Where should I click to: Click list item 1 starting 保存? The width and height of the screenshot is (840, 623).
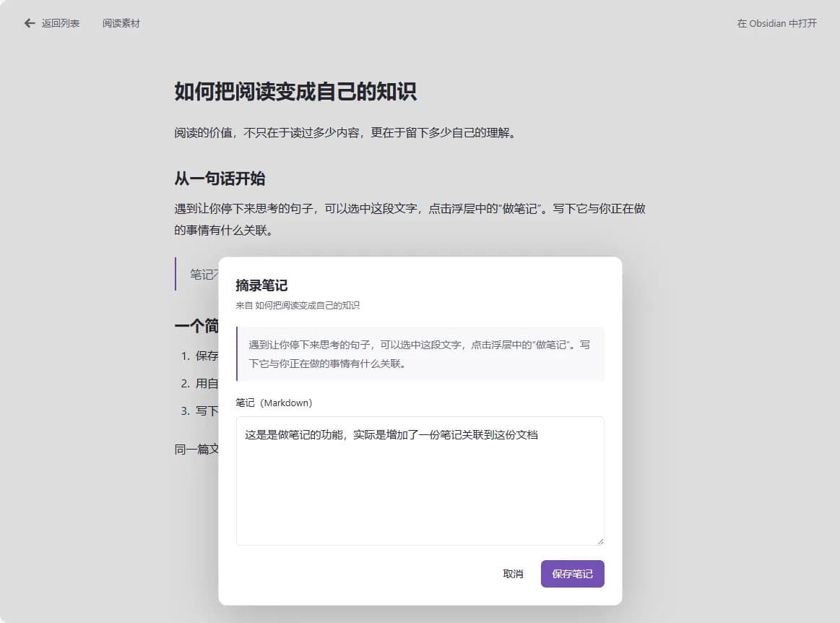click(x=199, y=356)
